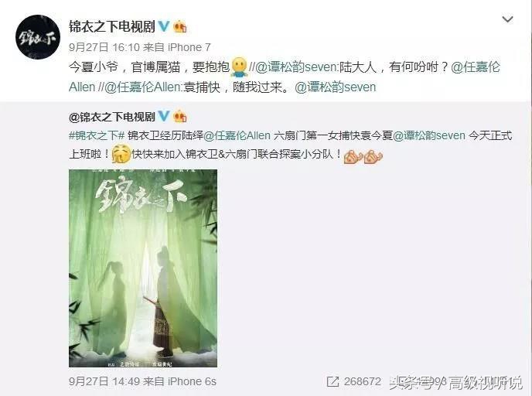Open the post options chevron dropdown
The image size is (532, 396).
tap(507, 19)
